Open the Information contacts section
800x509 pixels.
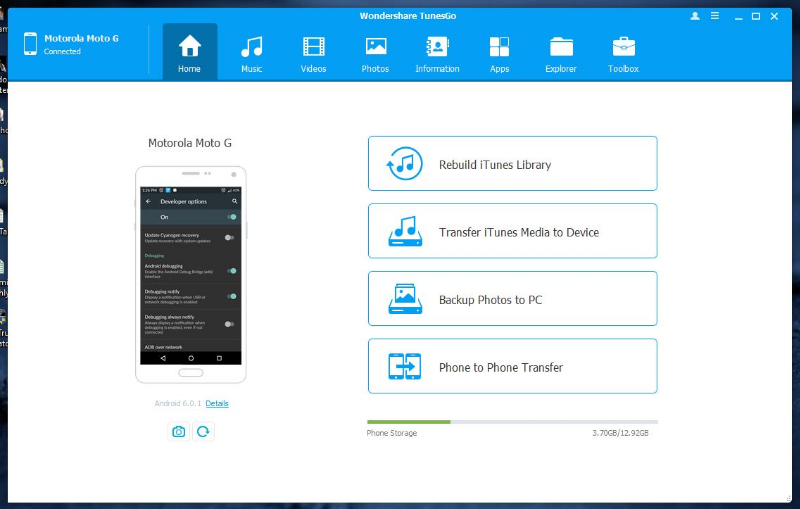tap(437, 54)
